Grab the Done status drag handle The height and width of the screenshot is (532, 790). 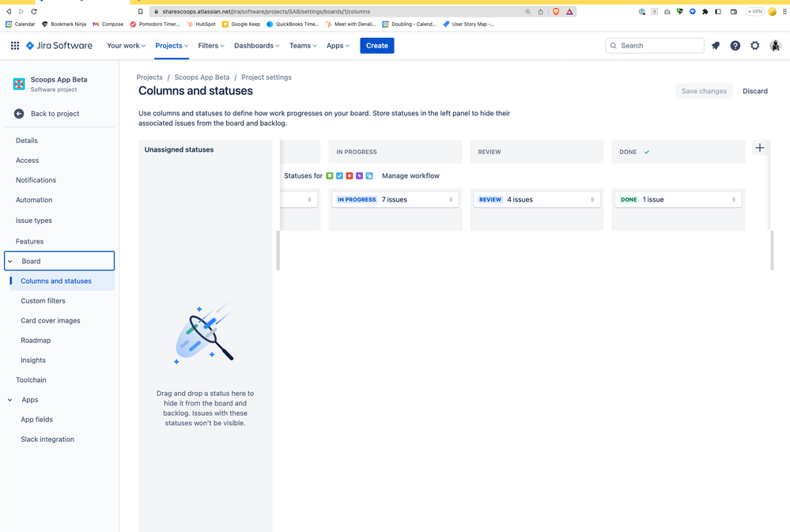pyautogui.click(x=733, y=199)
